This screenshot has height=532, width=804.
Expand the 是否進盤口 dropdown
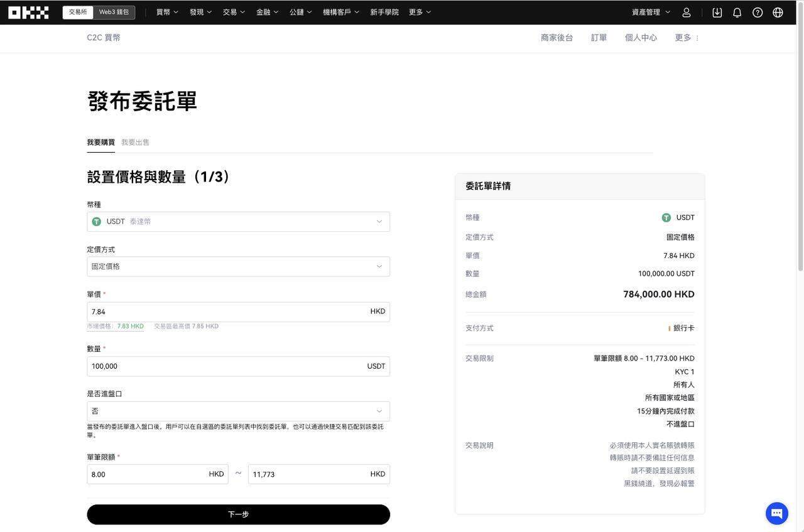(238, 410)
